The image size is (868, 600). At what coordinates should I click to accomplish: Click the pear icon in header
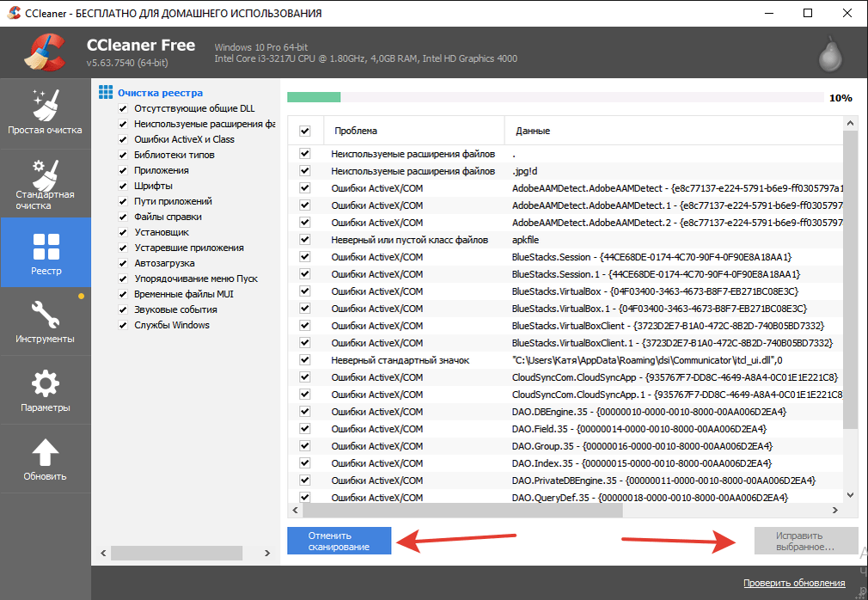[x=830, y=54]
